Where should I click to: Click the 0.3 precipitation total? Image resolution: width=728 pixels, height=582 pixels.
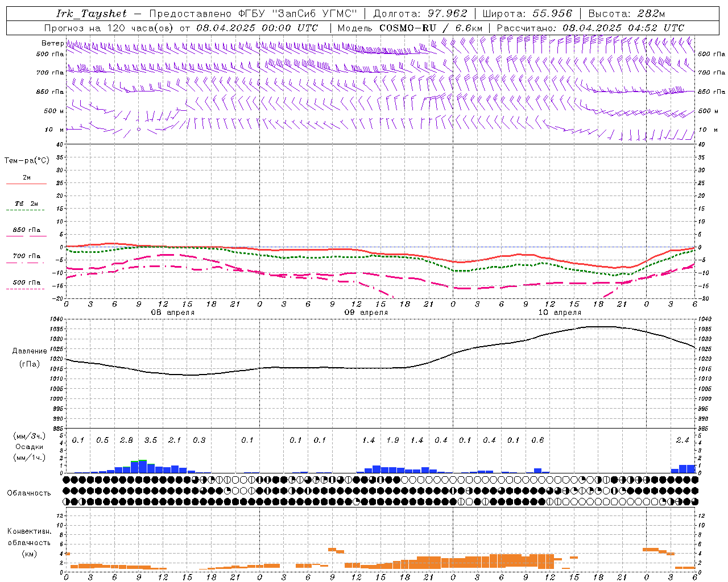(x=199, y=440)
